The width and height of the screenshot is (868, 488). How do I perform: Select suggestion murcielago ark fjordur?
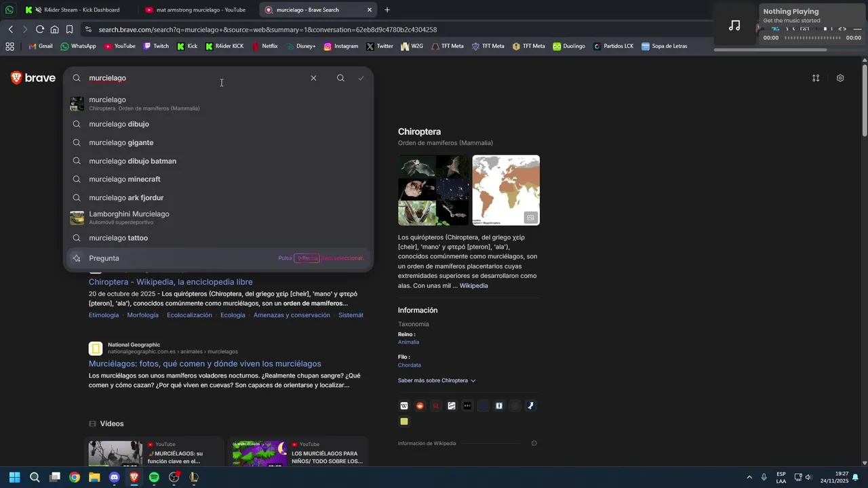[218, 197]
